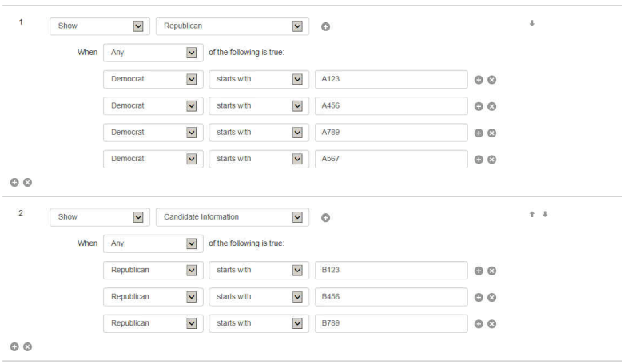The image size is (644, 364).
Task: Add a new rule below rule 2
Action: tap(14, 347)
